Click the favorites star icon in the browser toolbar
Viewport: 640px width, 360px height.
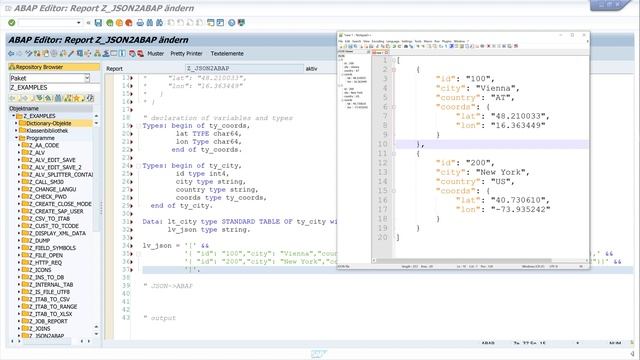tap(76, 98)
